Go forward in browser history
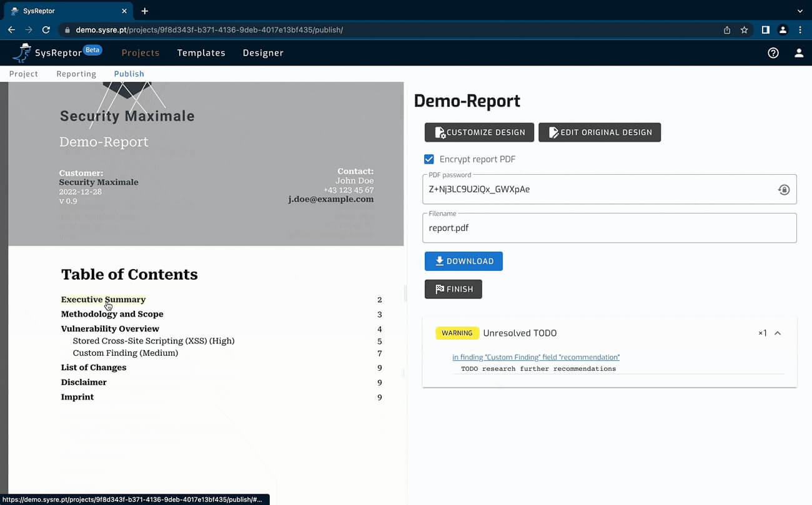 pos(29,29)
